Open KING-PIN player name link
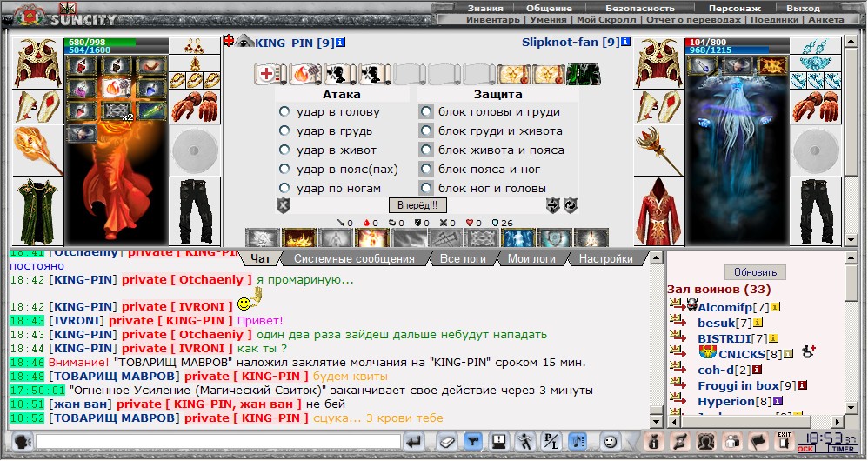 click(295, 43)
